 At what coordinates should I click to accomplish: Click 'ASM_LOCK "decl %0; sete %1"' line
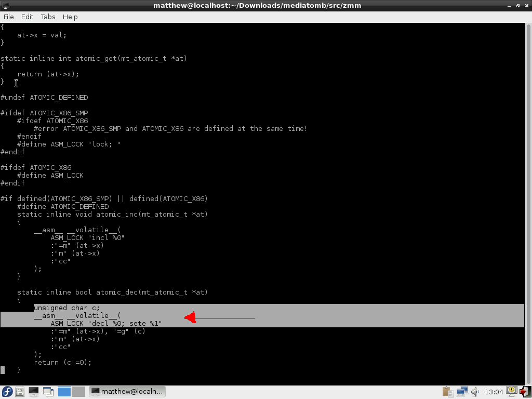(106, 323)
